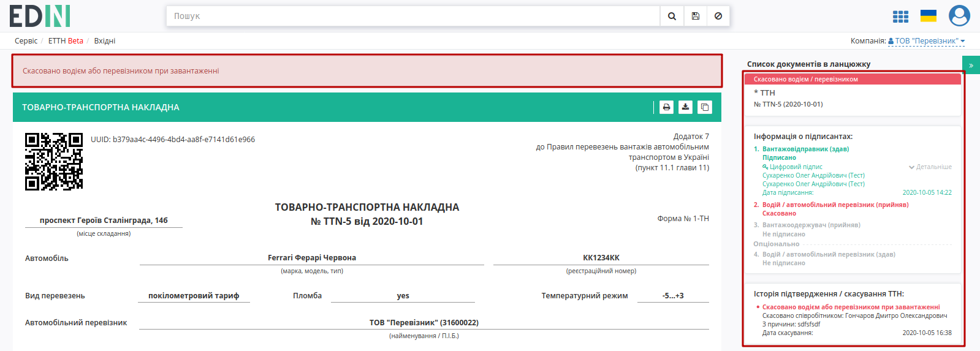980x351 pixels.
Task: Click Вантажоодержувач (прийняв) signer entry
Action: 811,225
